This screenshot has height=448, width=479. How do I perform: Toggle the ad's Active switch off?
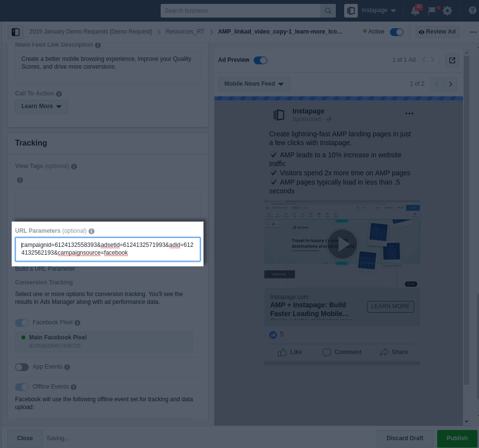point(396,32)
